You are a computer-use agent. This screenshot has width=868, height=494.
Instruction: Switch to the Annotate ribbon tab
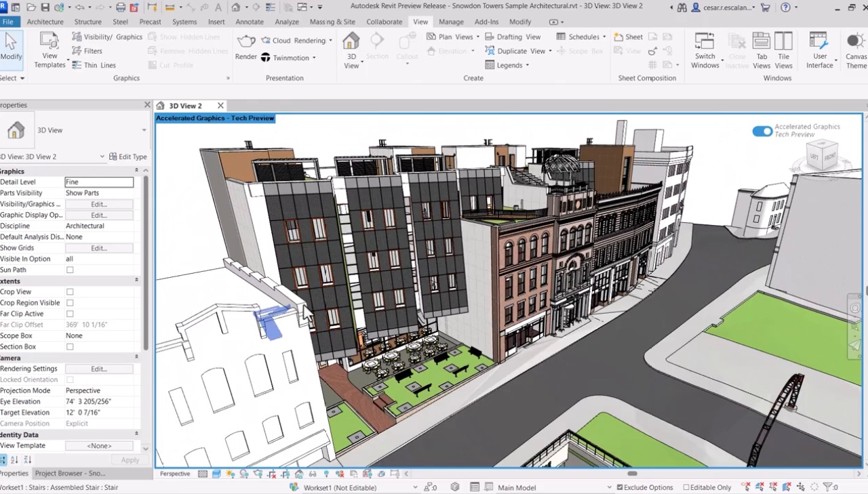pyautogui.click(x=250, y=22)
